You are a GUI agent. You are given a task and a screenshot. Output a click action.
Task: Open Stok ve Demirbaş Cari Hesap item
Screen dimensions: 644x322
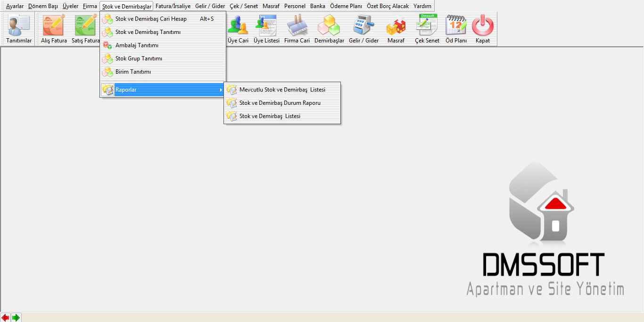151,19
